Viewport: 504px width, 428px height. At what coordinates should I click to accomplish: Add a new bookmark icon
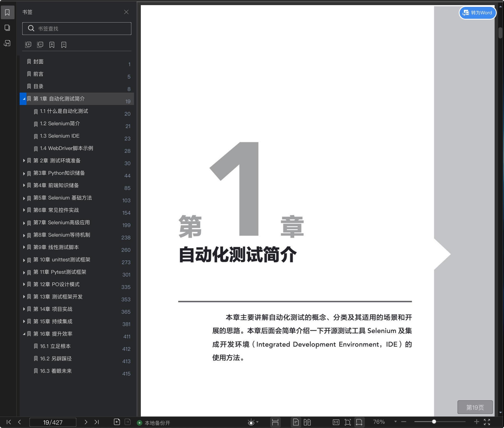(x=52, y=45)
